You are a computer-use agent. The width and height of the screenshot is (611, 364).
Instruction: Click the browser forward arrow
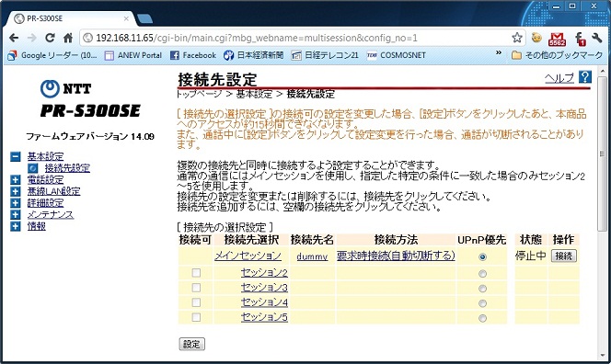[x=32, y=38]
